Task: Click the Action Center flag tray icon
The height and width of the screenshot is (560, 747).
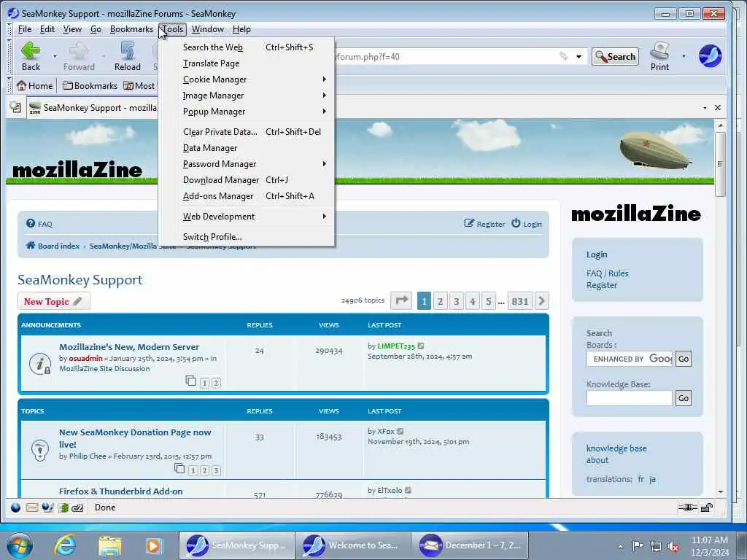Action: coord(638,545)
